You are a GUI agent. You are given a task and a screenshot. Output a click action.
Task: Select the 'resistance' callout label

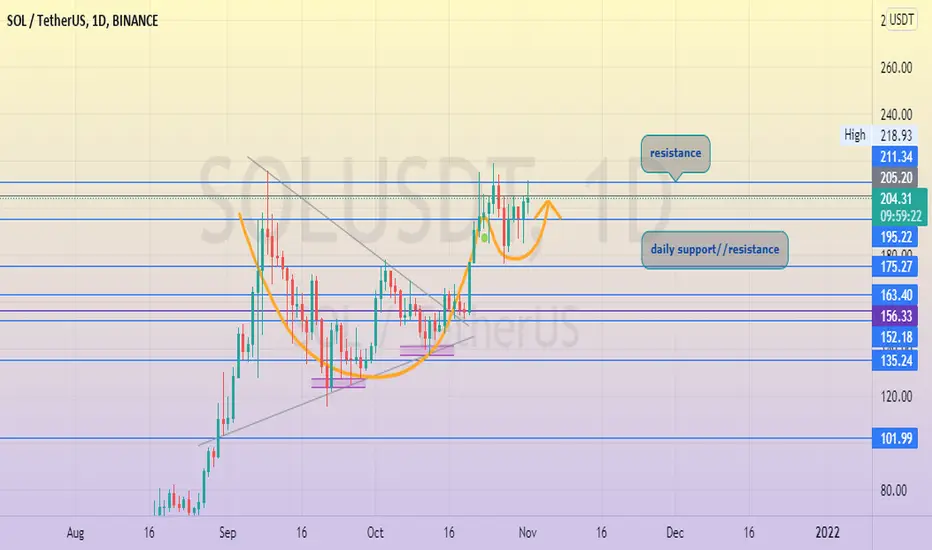675,153
